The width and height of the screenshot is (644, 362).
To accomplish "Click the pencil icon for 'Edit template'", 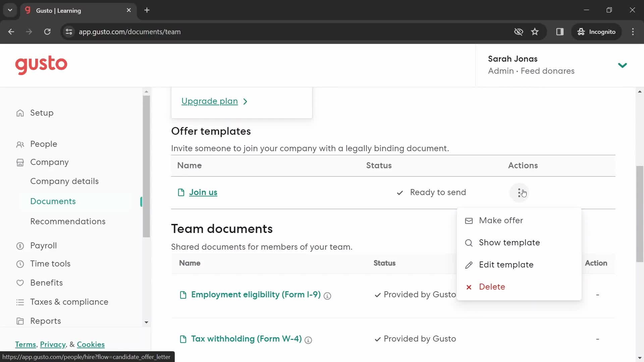I will coord(470,265).
